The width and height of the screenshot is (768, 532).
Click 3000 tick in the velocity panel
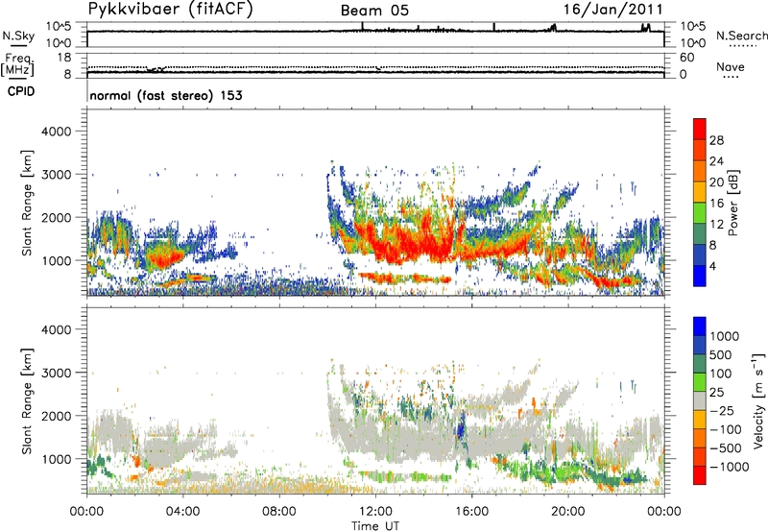pyautogui.click(x=56, y=373)
